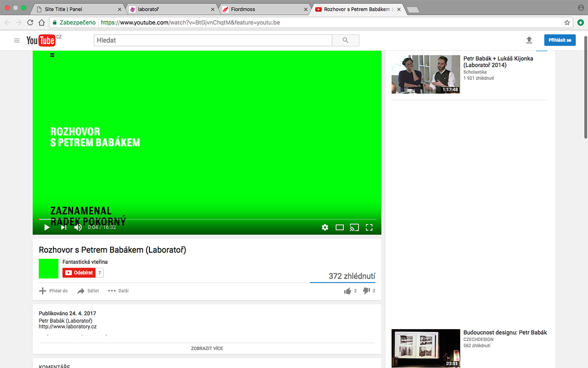Screen dimensions: 588x368
Task: Open Budoucnost designu: Petr Babák video title
Action: pos(505,333)
